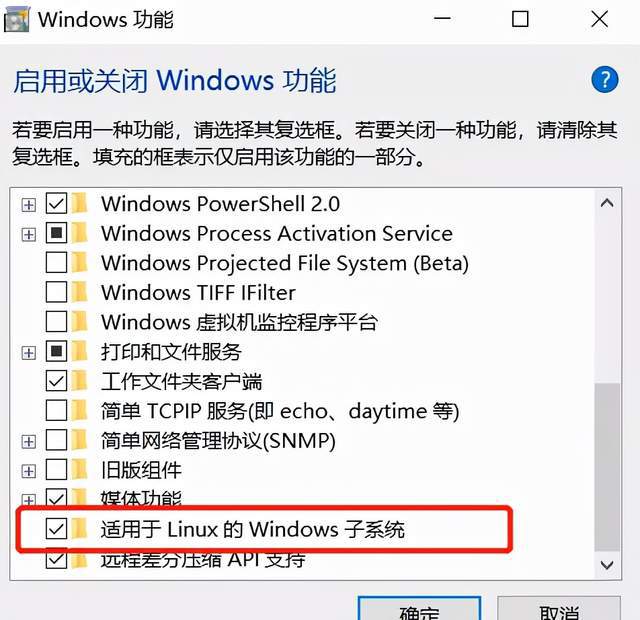Select the Windows TIFF IFilter list entry
This screenshot has width=640, height=620.
198,292
